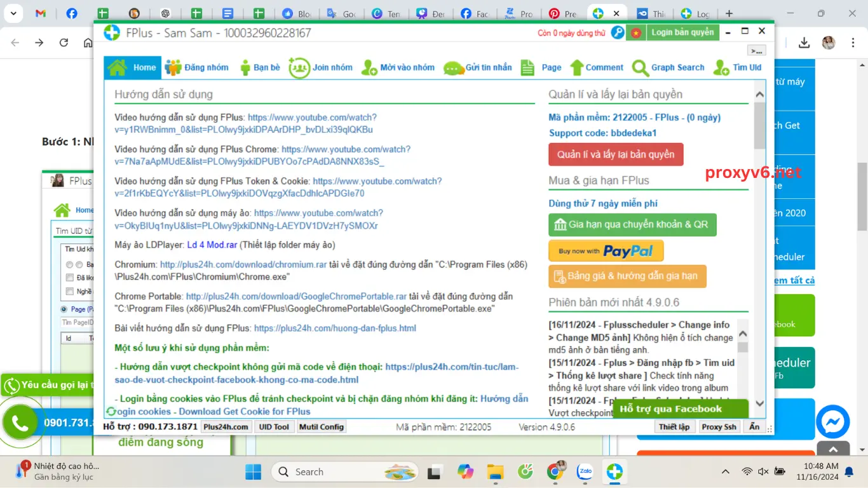This screenshot has width=868, height=488.
Task: Open the Gửi tin nhắn messaging tool
Action: [x=478, y=67]
